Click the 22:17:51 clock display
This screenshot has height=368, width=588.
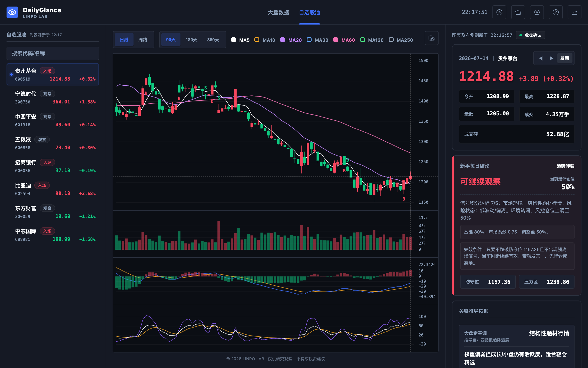point(474,12)
